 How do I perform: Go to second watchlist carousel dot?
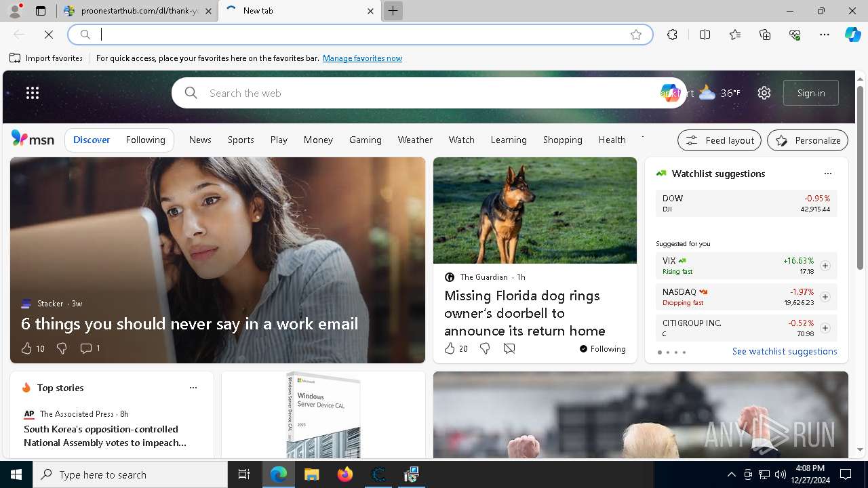click(x=667, y=352)
